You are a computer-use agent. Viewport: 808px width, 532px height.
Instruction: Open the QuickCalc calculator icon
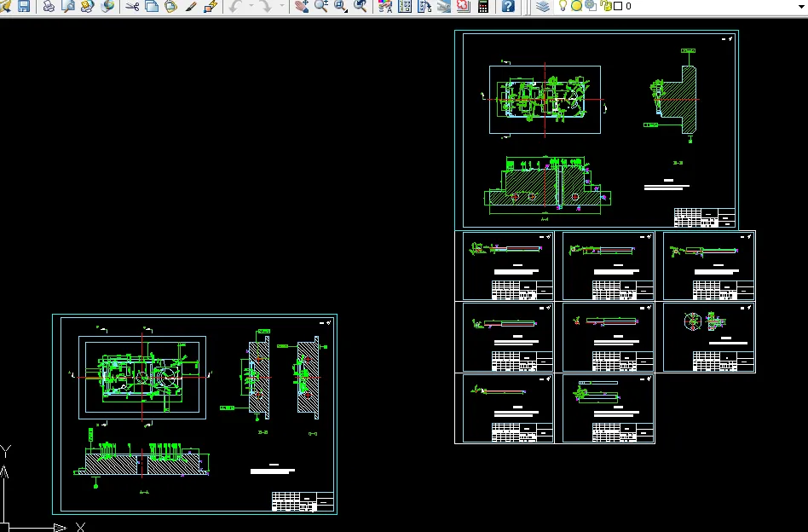click(483, 6)
